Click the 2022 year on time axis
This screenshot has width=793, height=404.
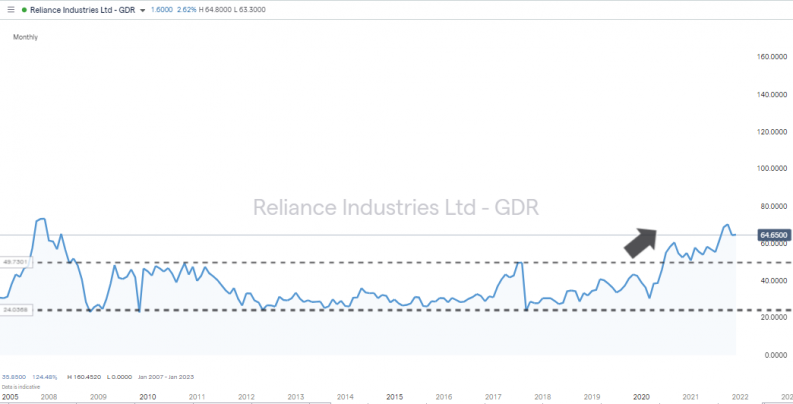[x=741, y=397]
